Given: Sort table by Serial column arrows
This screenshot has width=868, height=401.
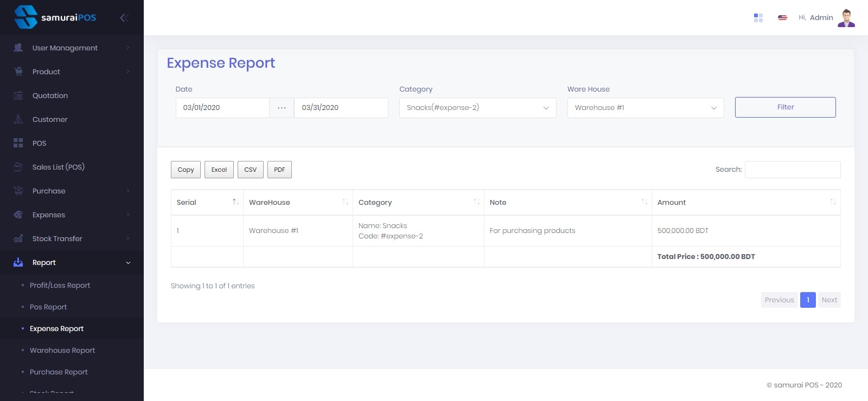Looking at the screenshot, I should pos(235,202).
